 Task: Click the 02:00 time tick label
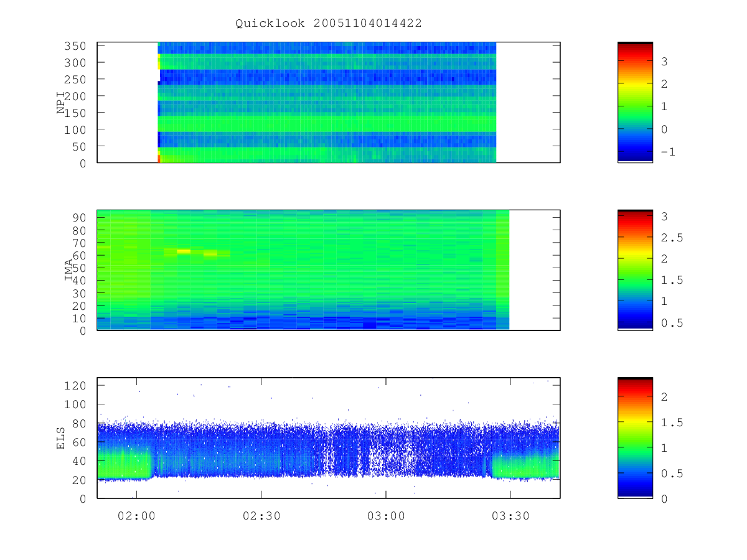tap(136, 516)
